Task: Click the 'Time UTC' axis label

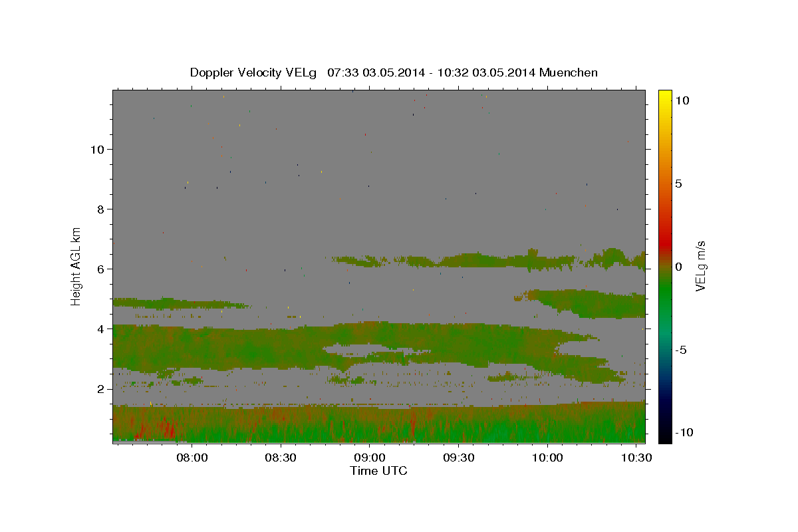Action: pos(378,471)
